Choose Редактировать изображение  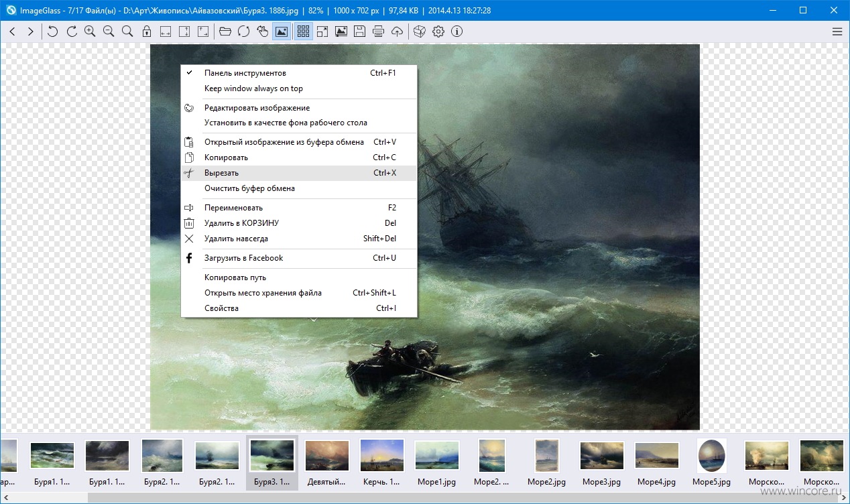pyautogui.click(x=299, y=108)
